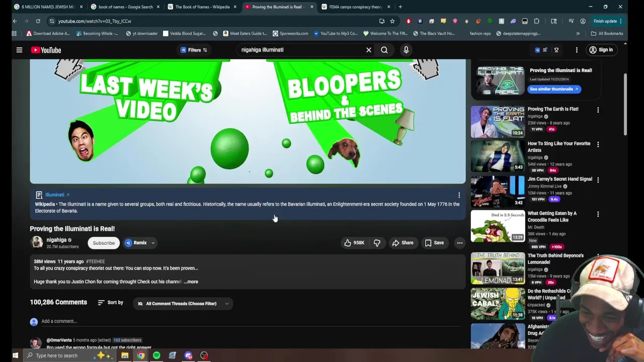Open options for Jim Carrey's Secret video

tap(598, 179)
